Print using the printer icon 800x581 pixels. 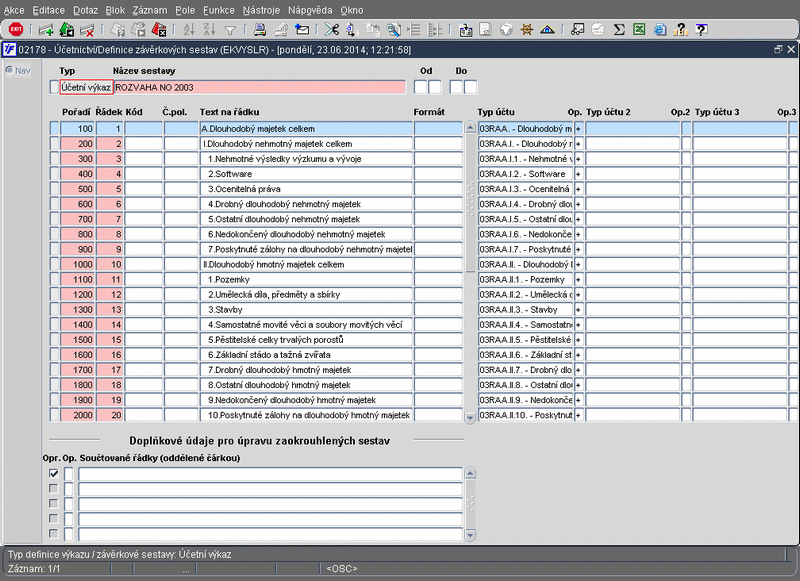[x=260, y=30]
